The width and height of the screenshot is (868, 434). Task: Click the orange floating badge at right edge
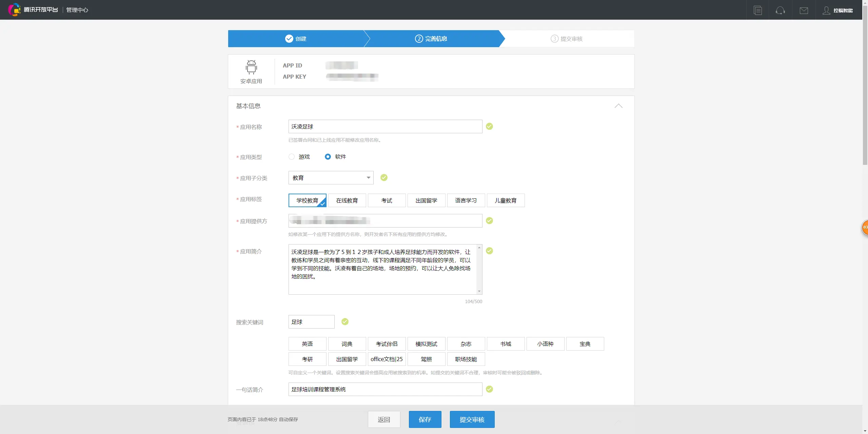tap(865, 227)
